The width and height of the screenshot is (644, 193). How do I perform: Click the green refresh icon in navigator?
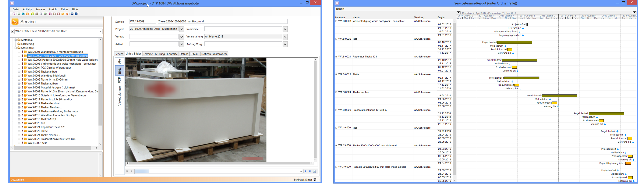(314, 171)
